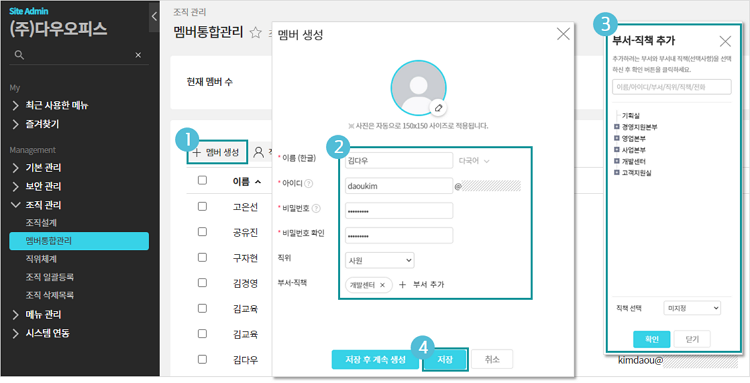Click the 확인 button in 부서-직책 추가
The width and height of the screenshot is (750, 383).
click(x=651, y=339)
